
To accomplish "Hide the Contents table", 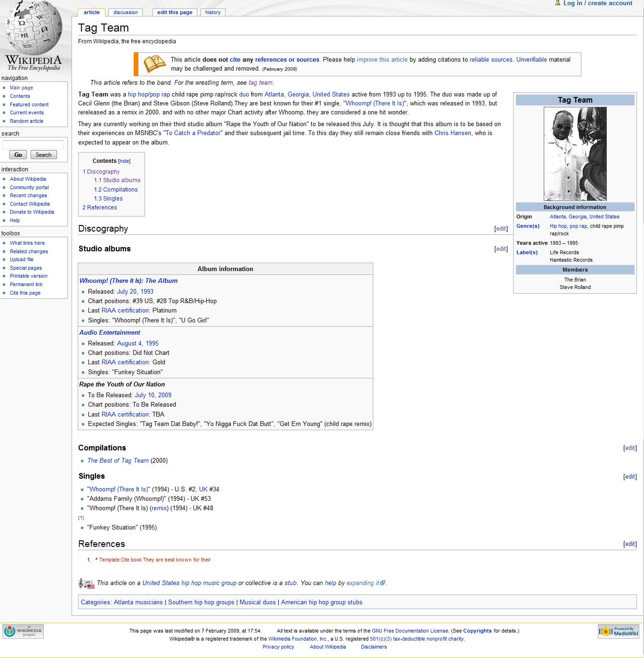I will click(x=124, y=161).
